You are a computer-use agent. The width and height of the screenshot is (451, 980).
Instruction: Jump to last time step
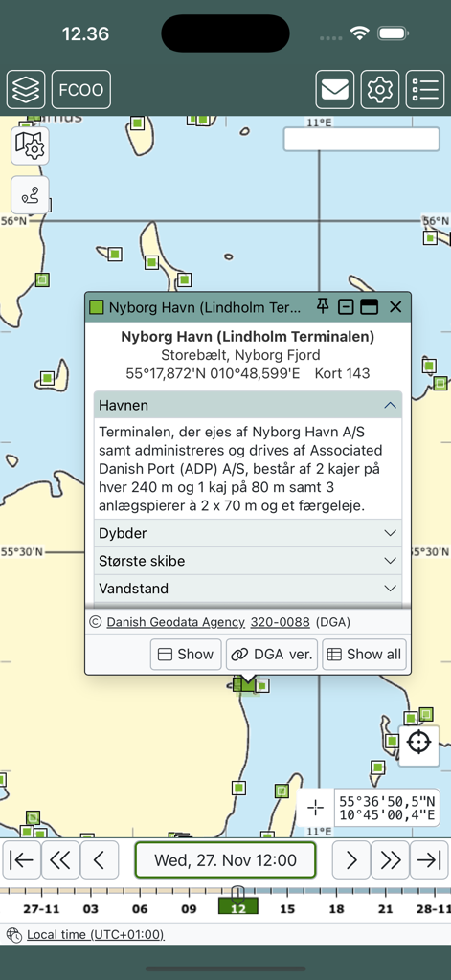coord(429,860)
